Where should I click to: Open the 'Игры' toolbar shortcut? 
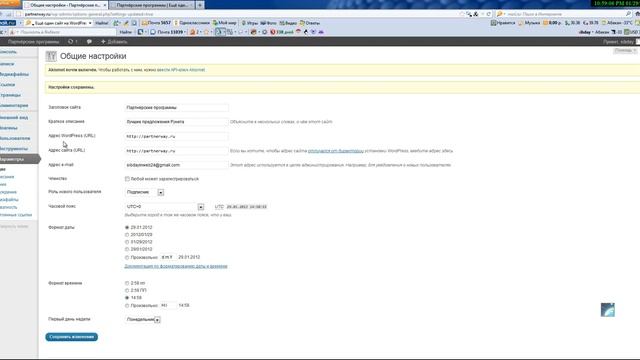249,23
